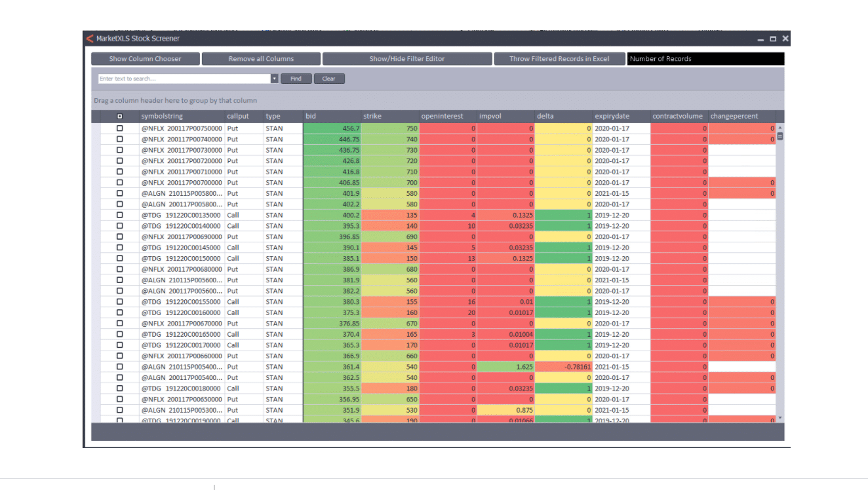Click bid value 376.85 cell

coord(332,324)
